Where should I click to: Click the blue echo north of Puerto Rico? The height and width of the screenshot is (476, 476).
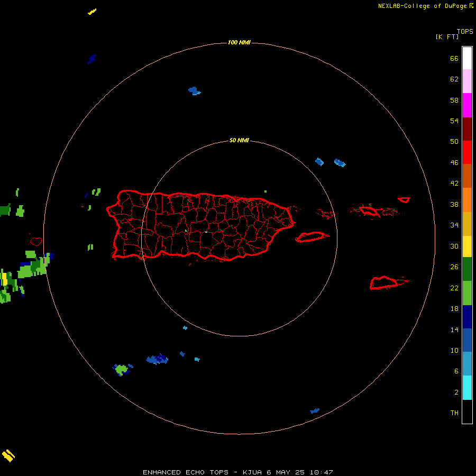click(194, 91)
